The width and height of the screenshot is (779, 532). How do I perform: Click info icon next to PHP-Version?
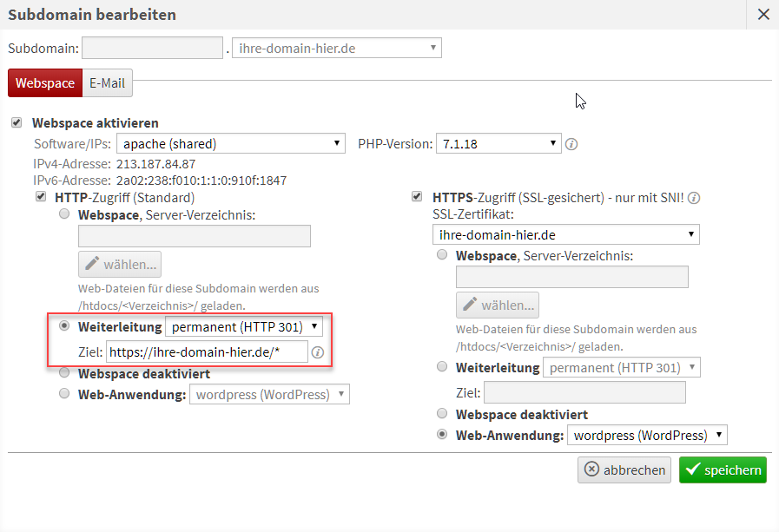571,144
